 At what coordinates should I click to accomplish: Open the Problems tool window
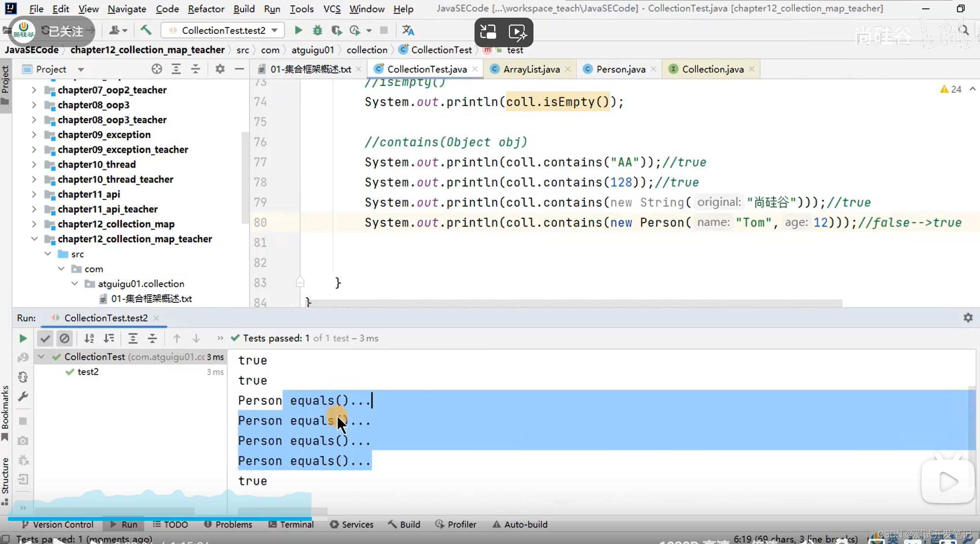[x=228, y=524]
